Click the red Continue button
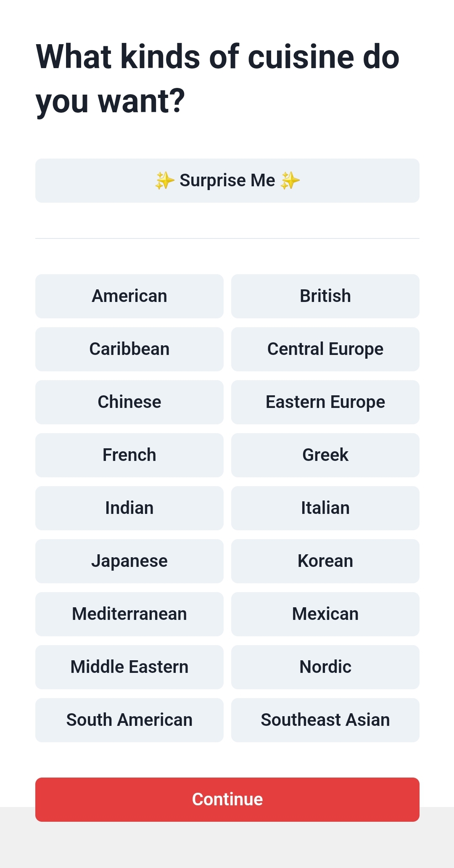454x868 pixels. (227, 799)
